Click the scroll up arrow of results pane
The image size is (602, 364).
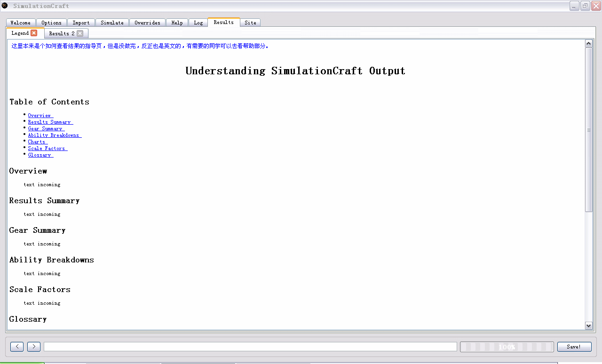click(588, 44)
